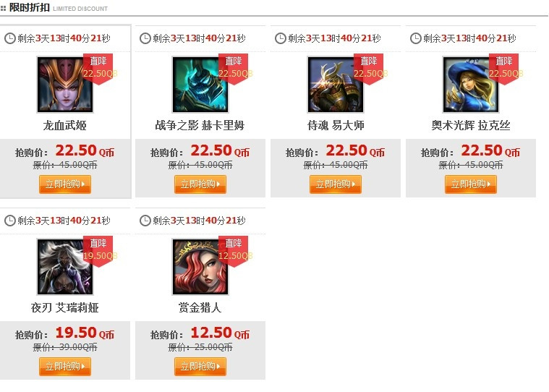This screenshot has width=549, height=392.
Task: Buy 夜刃 艾瑞莉娅 with 立即抢购 button
Action: coord(65,367)
